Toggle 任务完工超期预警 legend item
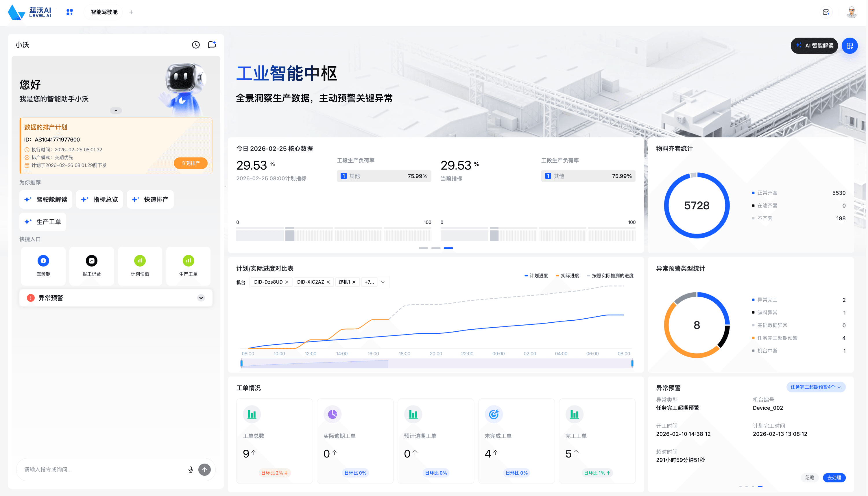 tap(775, 338)
